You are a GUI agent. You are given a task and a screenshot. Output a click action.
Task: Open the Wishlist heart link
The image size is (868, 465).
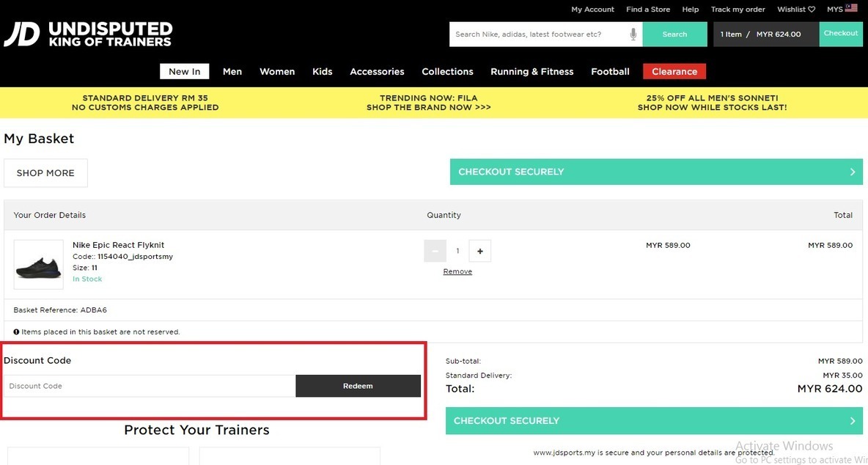[796, 10]
